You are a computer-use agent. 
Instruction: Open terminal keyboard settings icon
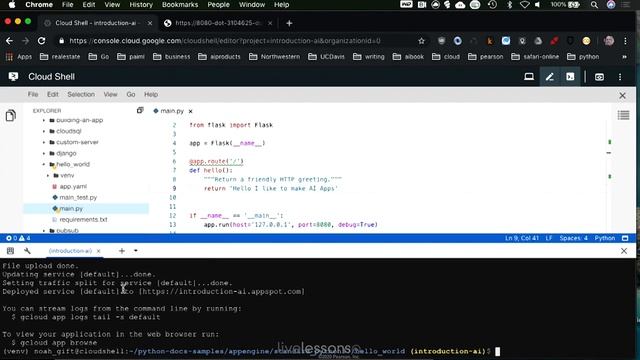click(11, 251)
